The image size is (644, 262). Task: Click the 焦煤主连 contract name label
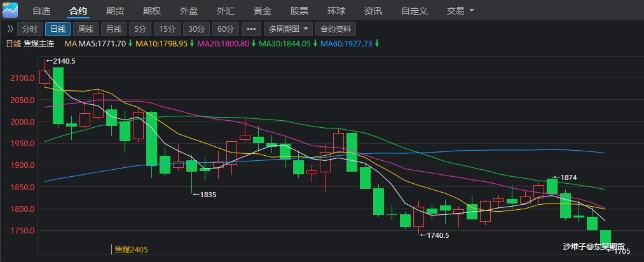39,43
